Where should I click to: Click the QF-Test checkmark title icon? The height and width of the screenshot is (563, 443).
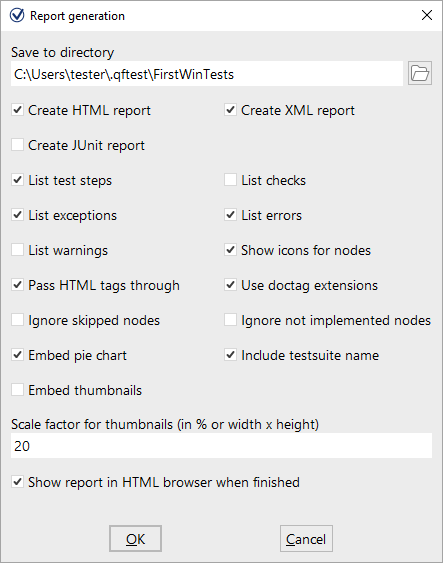coord(17,15)
